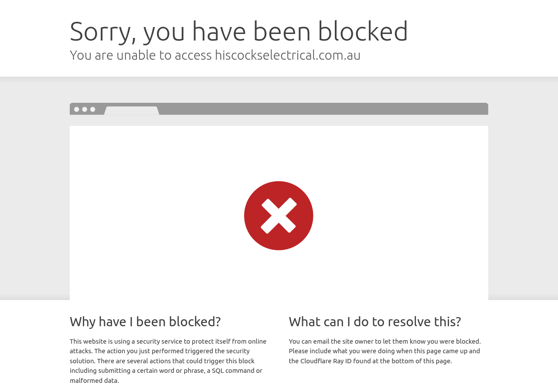This screenshot has width=558, height=392.
Task: Click the "Why have I been blocked?" heading
Action: point(145,321)
